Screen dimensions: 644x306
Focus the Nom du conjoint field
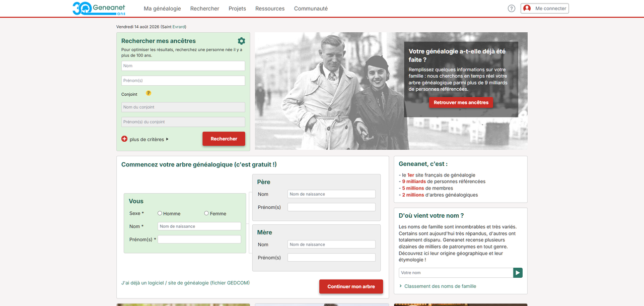[183, 107]
